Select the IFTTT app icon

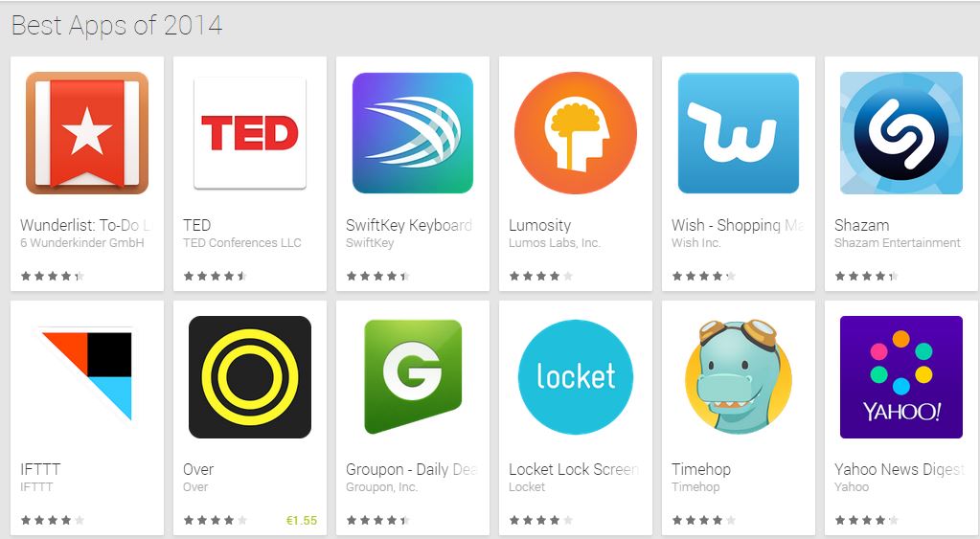87,376
